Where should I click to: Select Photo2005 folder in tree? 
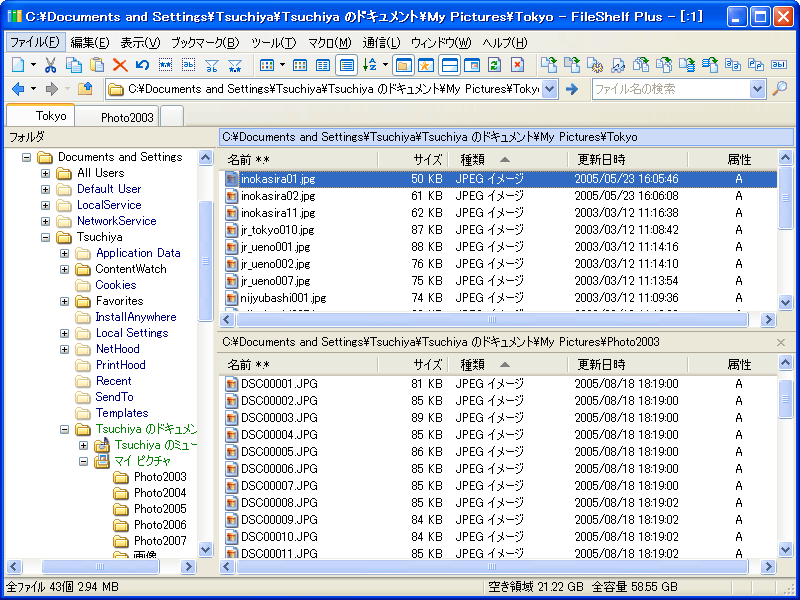[x=160, y=509]
